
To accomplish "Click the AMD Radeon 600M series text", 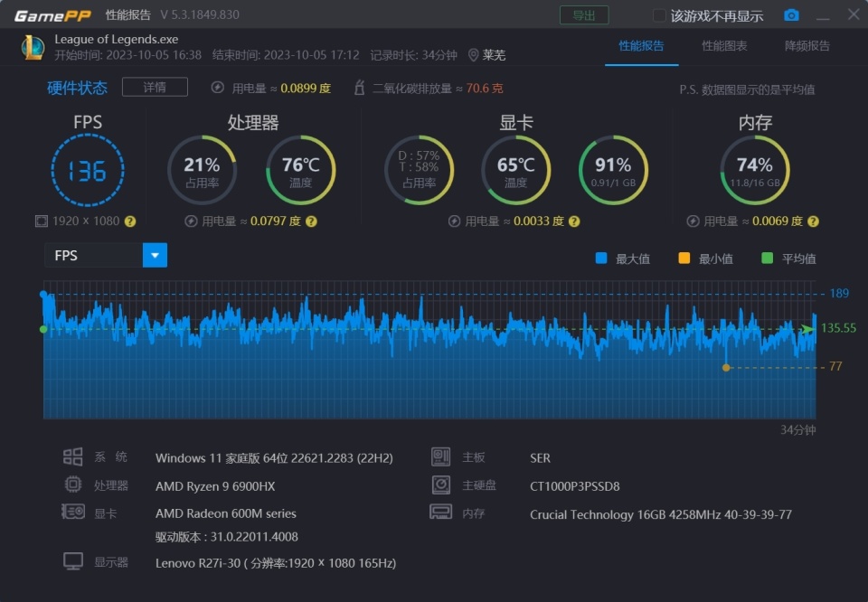I will [226, 513].
